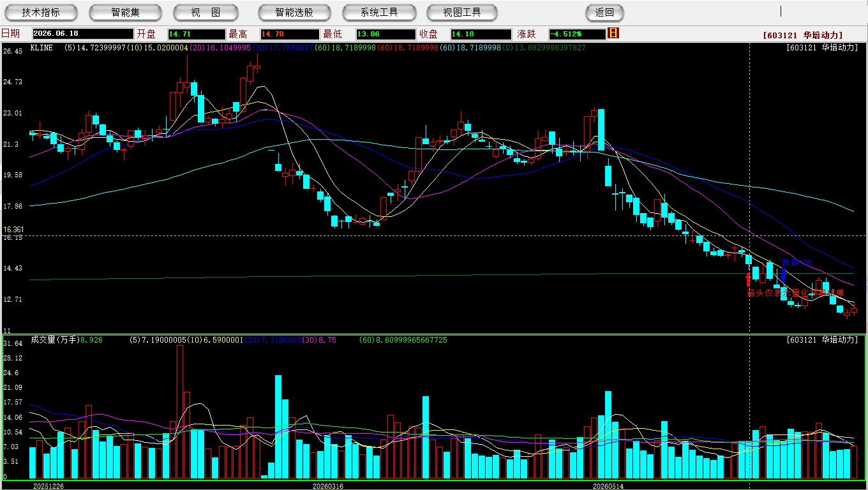Viewport: 868px width, 490px height.
Task: Click the red [603121 华培动力] header label
Action: coord(803,35)
